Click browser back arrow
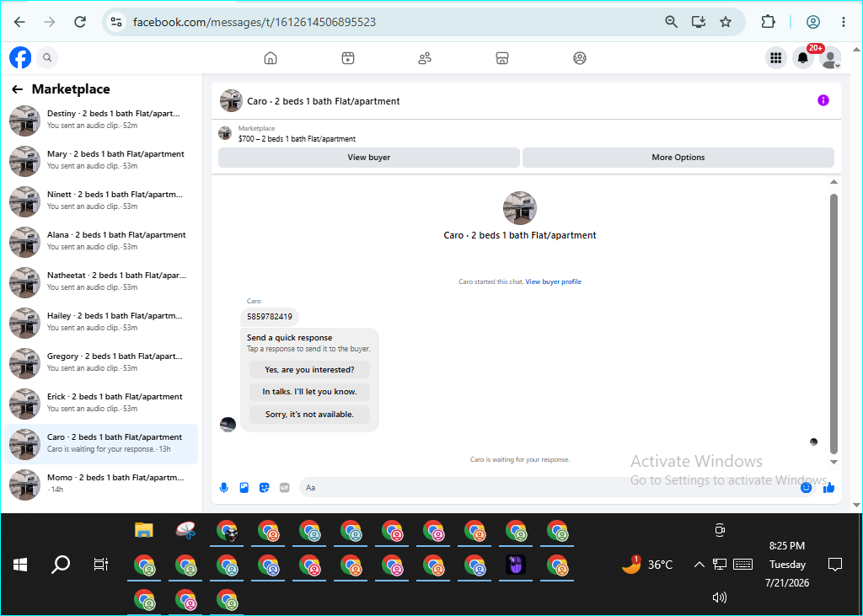The height and width of the screenshot is (616, 863). pos(19,22)
